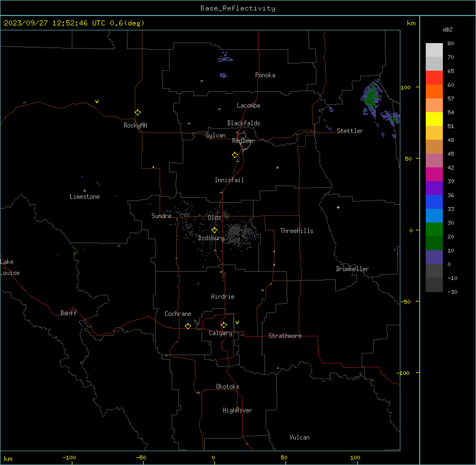This screenshot has height=465, width=476.
Task: Click the Lake Louise label at left edge
Action: coord(10,267)
